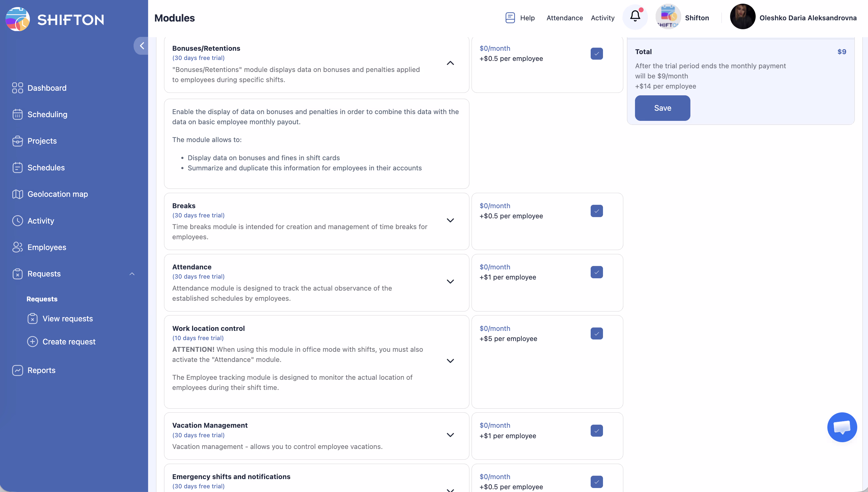Click the Reports chart icon

point(17,370)
